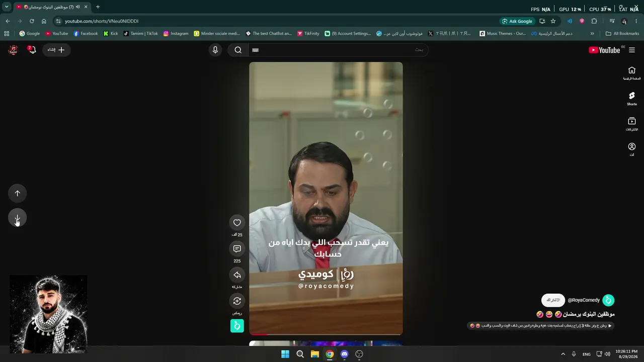Go to the previous short with up arrow
Image resolution: width=644 pixels, height=362 pixels.
click(x=17, y=194)
